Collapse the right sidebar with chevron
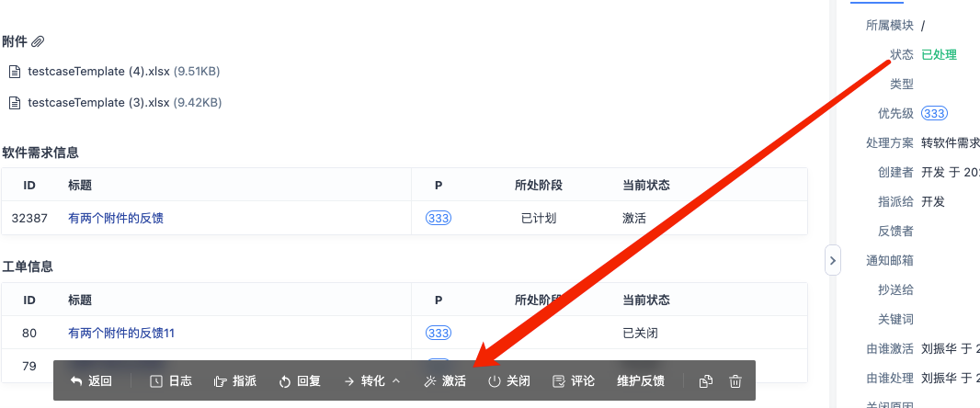Image resolution: width=980 pixels, height=408 pixels. [833, 260]
